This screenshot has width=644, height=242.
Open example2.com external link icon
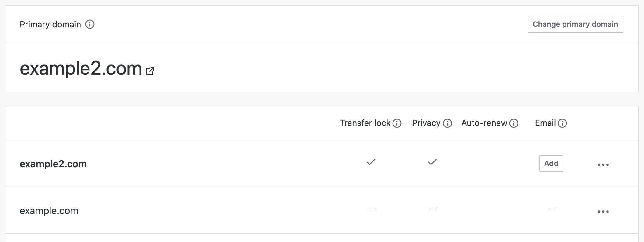coord(150,71)
